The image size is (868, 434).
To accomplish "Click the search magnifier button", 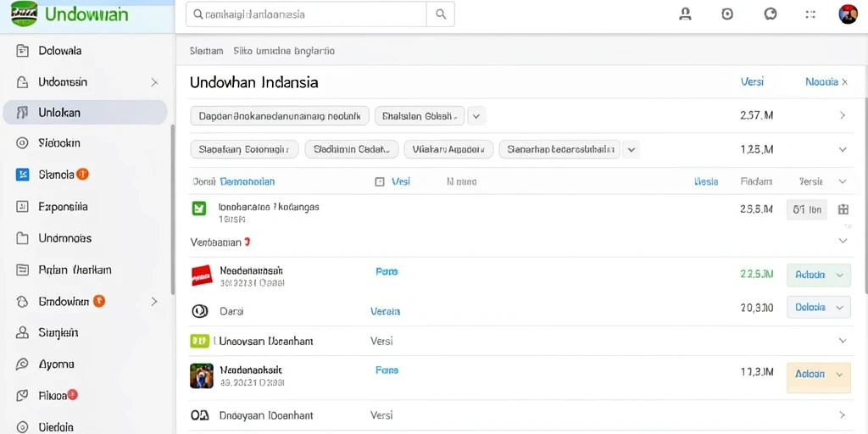I will 441,14.
